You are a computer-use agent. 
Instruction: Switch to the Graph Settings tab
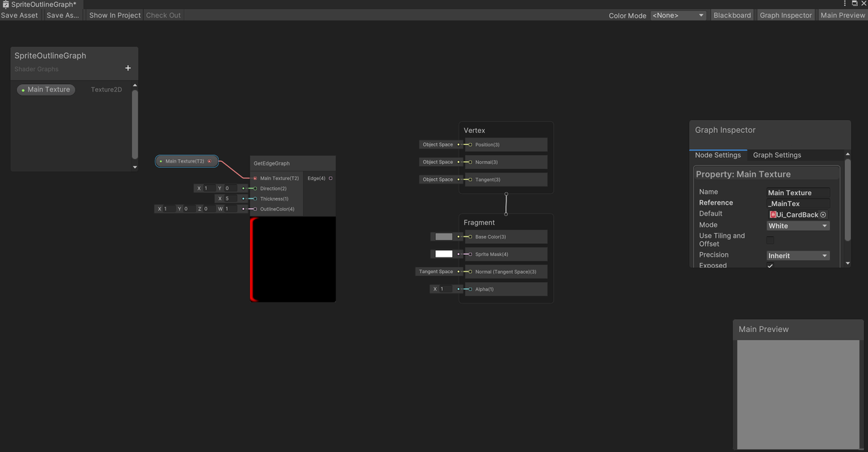[776, 155]
